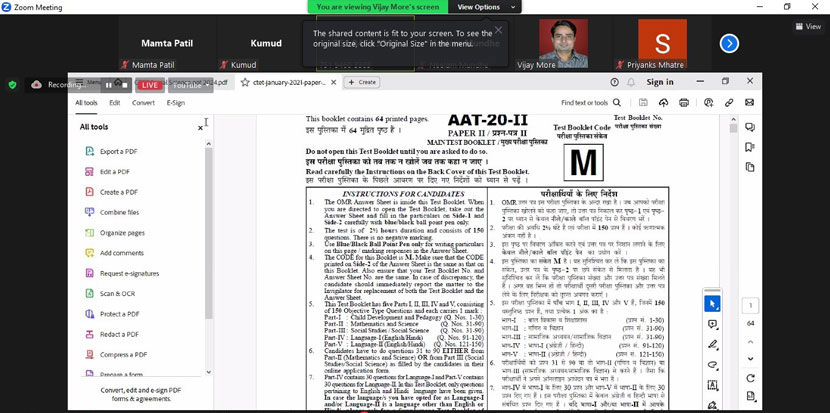The width and height of the screenshot is (830, 413).
Task: Select the arrow selection tool
Action: (x=712, y=304)
